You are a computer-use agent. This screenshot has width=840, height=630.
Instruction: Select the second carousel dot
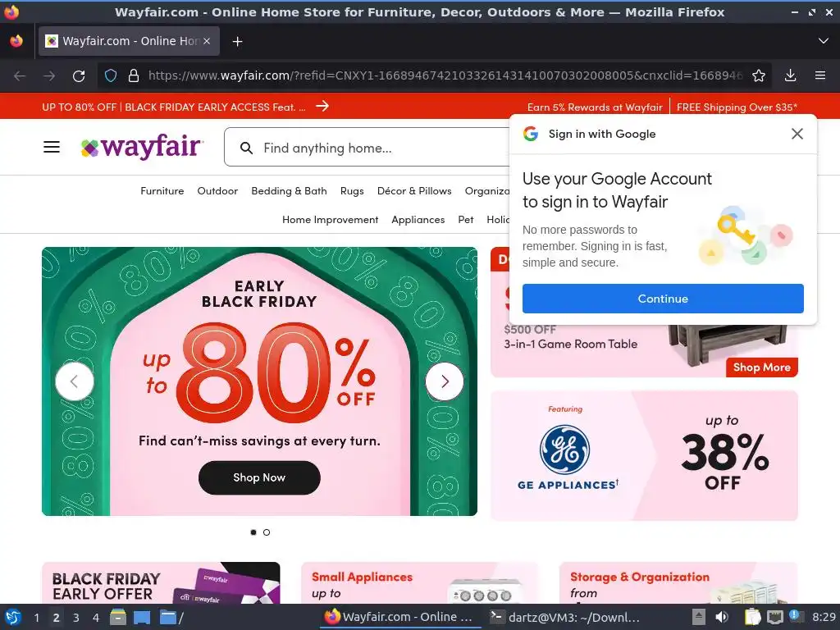(267, 532)
